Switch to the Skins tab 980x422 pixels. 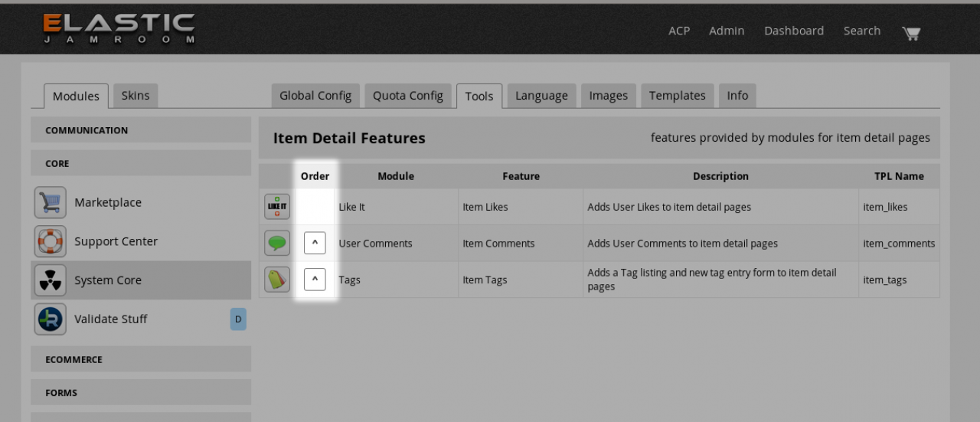[x=136, y=96]
